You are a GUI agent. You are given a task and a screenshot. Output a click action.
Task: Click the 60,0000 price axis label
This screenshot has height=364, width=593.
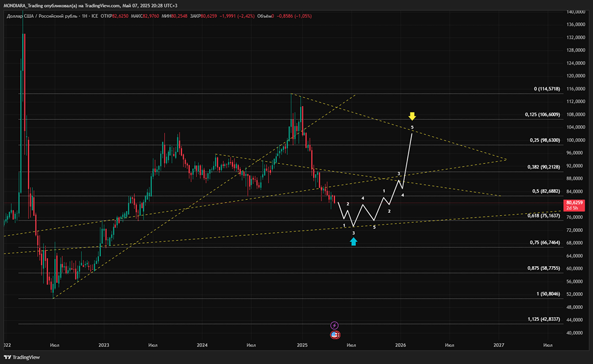pos(575,269)
